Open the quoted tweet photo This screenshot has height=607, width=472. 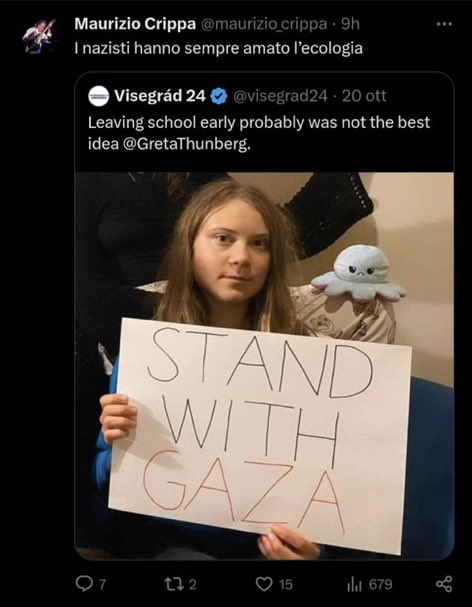pos(264,366)
